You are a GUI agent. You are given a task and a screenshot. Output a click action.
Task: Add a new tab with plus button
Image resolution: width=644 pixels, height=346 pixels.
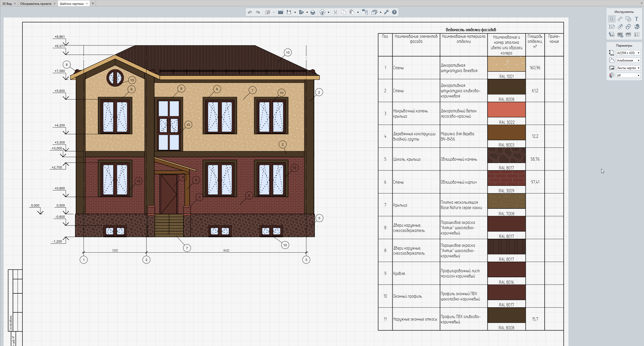coord(93,3)
